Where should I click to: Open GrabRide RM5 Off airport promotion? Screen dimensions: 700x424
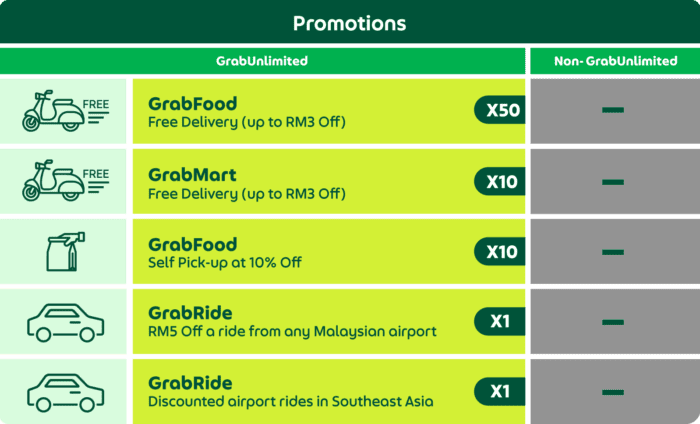click(329, 321)
